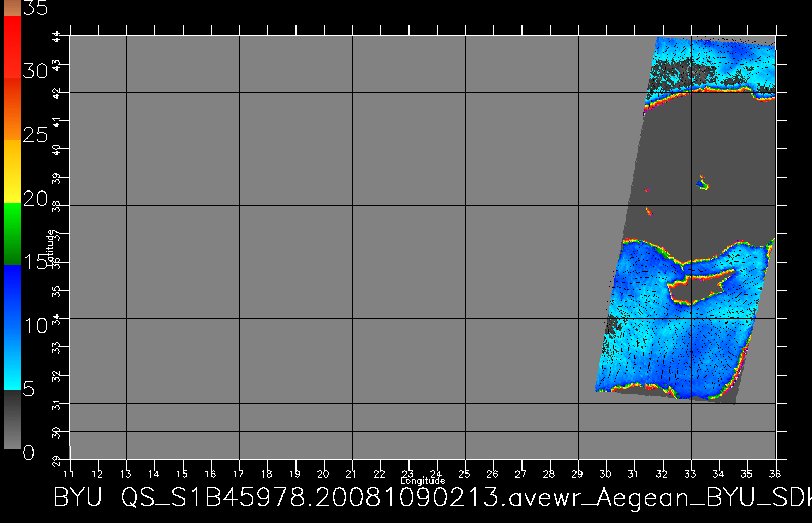The height and width of the screenshot is (523, 812).
Task: Click latitude tick label "40"
Action: (x=56, y=150)
